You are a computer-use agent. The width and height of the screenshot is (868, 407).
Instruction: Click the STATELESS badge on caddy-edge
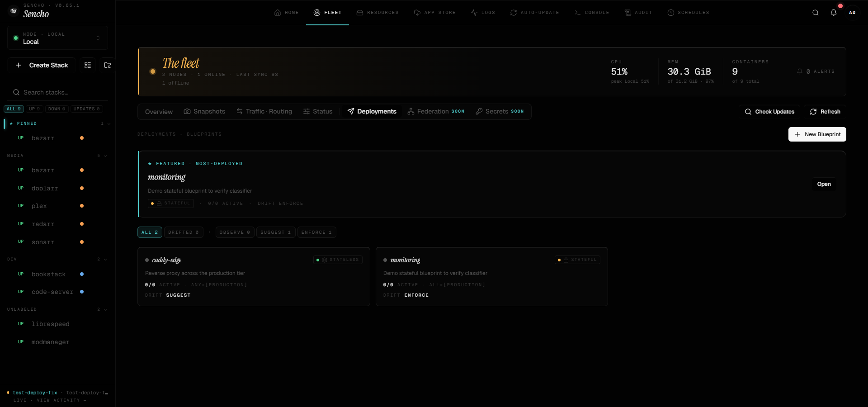[338, 260]
